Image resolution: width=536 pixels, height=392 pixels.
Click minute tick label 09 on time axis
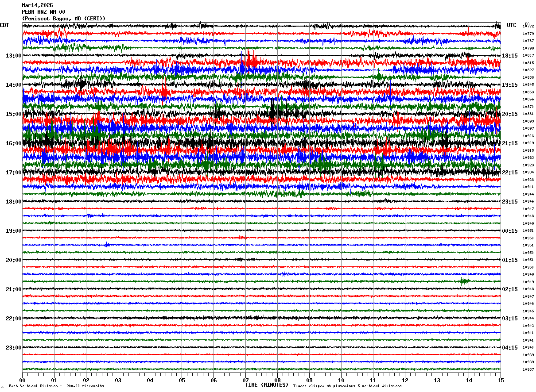309,380
